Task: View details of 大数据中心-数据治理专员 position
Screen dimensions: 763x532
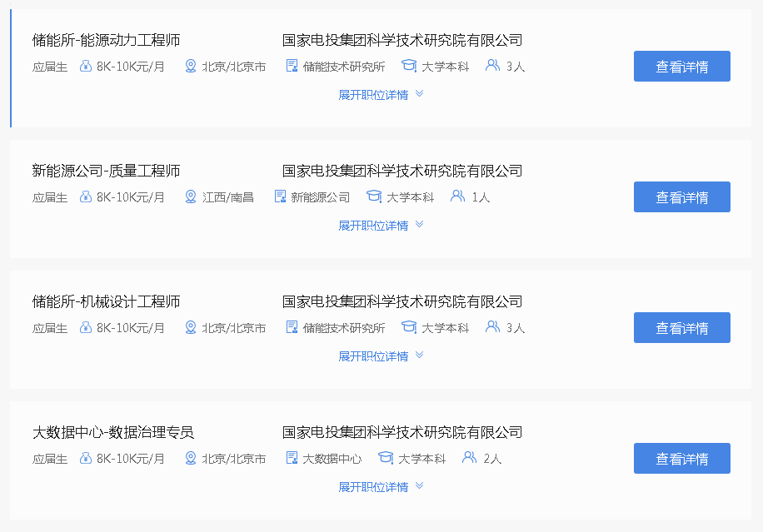Action: (681, 459)
